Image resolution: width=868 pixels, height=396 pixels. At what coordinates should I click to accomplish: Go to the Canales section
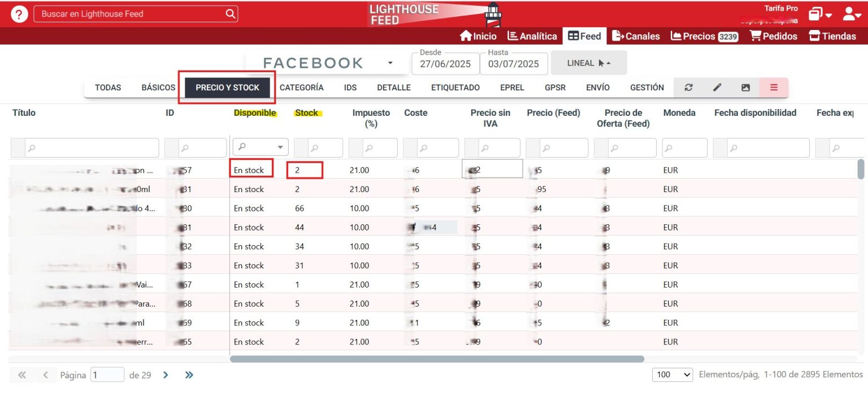(x=636, y=36)
